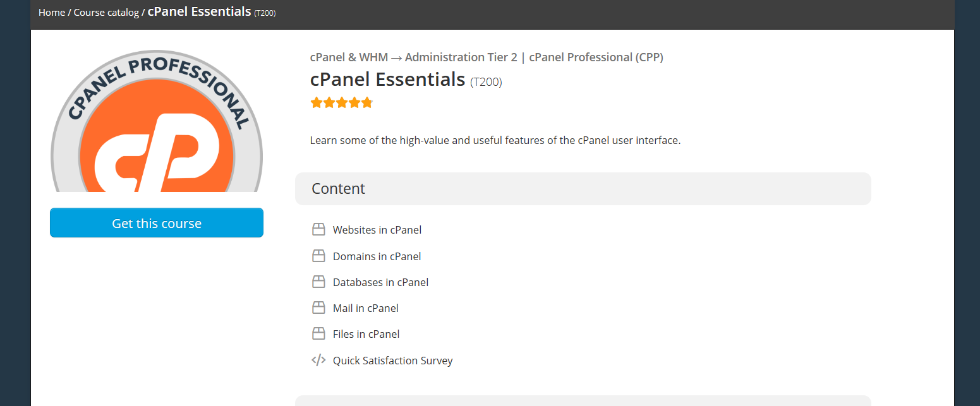Image resolution: width=980 pixels, height=406 pixels.
Task: Open the Mail in cPanel module
Action: point(366,308)
